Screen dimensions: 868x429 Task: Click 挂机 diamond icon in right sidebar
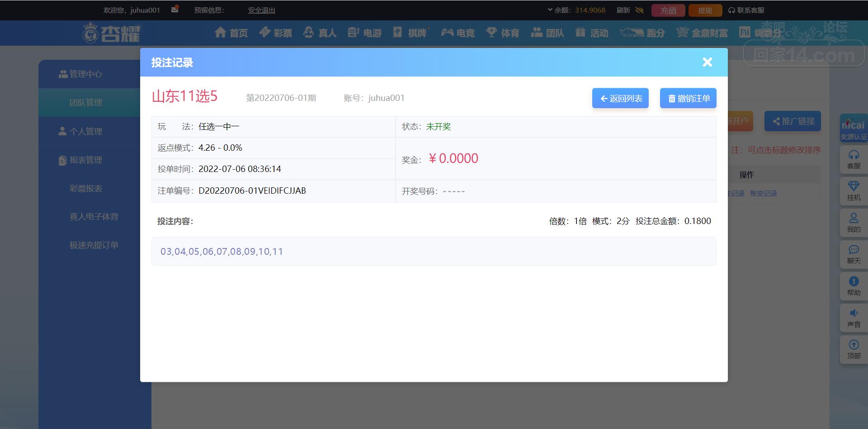[x=854, y=191]
